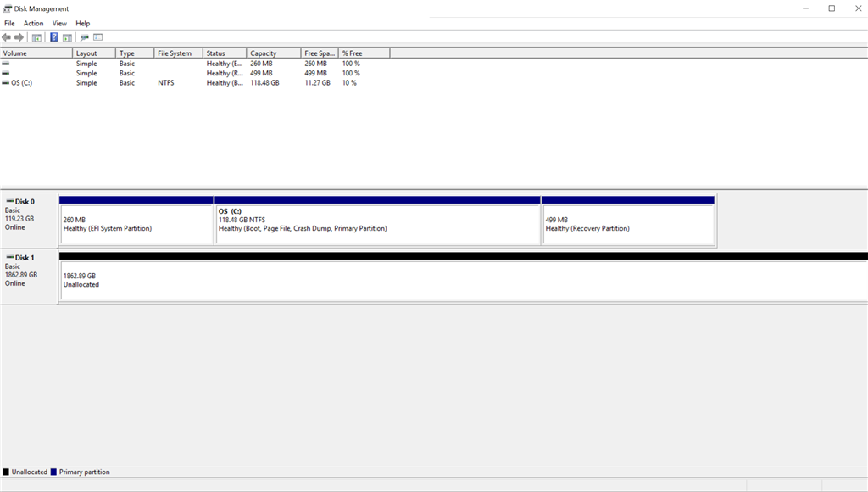Click the NTFS file system cell
Screen dimensions: 868x492
pos(165,82)
